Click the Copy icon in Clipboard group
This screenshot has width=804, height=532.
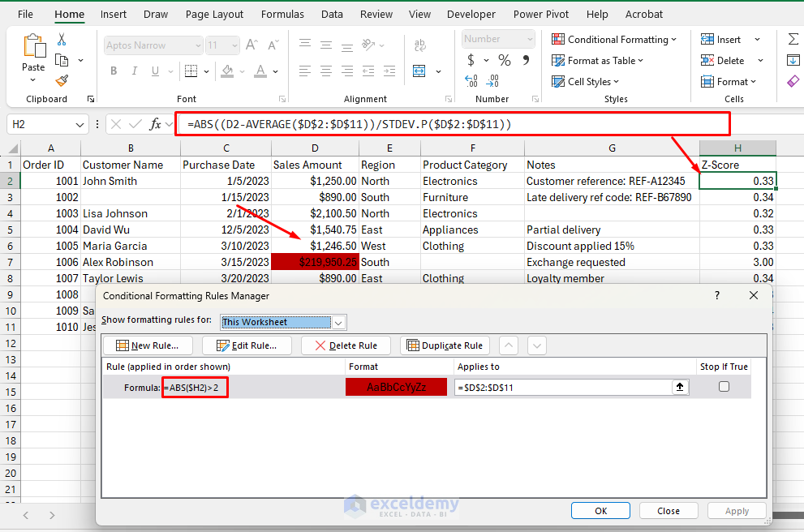tap(62, 61)
